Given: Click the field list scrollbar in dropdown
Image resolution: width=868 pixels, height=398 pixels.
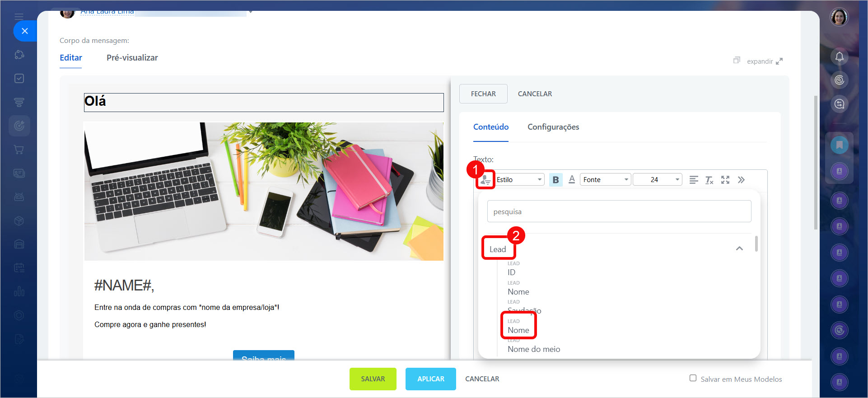Looking at the screenshot, I should coord(756,244).
